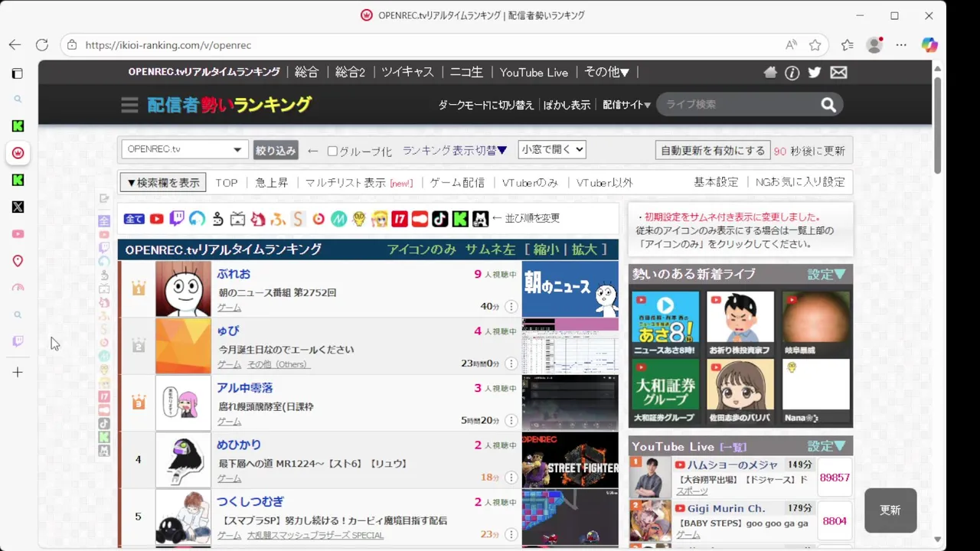Viewport: 980px width, 551px height.
Task: Open the hamburger menu beside the site logo
Action: pyautogui.click(x=129, y=105)
